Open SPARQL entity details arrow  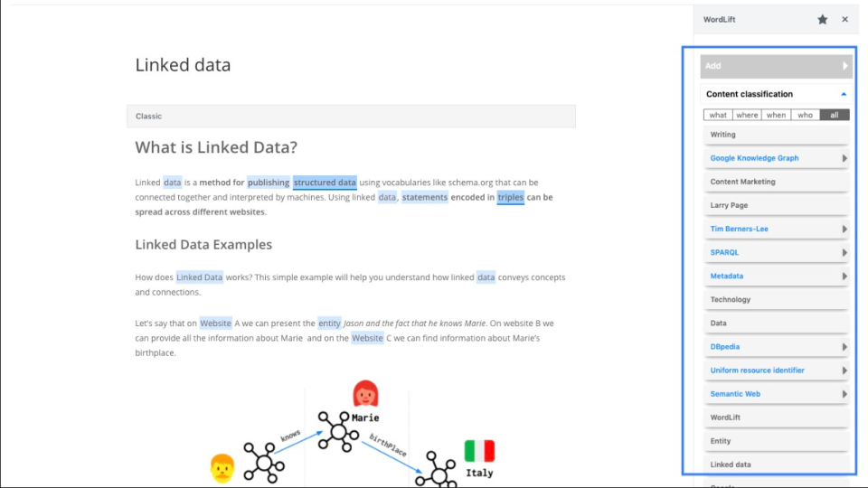pos(844,252)
